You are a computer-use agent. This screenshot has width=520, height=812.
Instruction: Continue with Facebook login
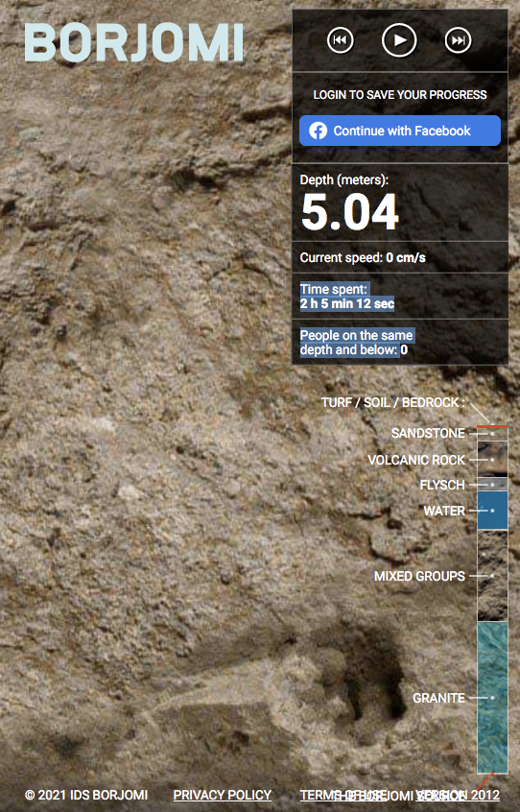pos(400,131)
